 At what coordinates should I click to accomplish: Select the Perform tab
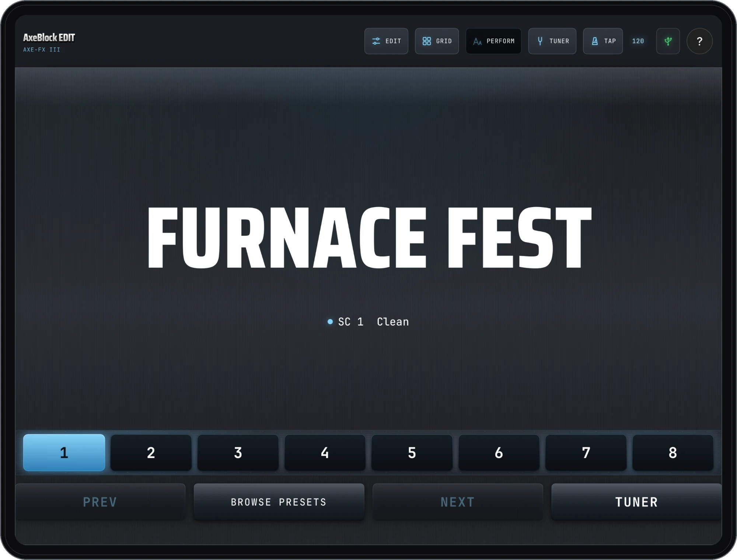493,41
